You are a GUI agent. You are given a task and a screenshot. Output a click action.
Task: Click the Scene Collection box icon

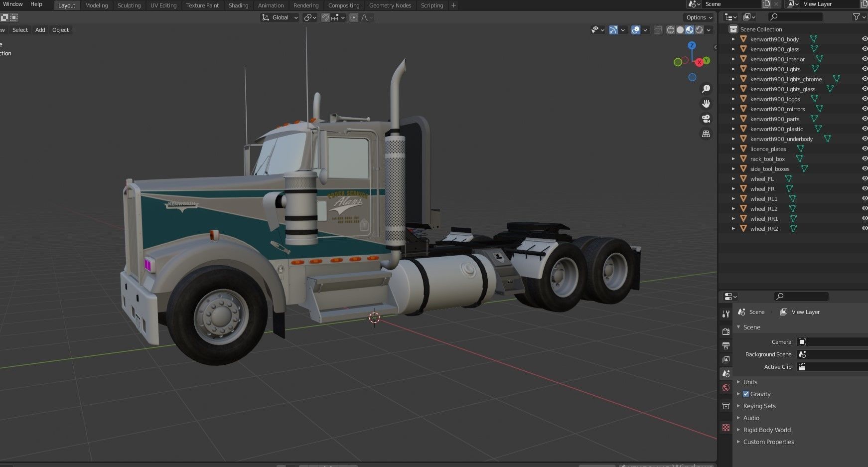(733, 29)
